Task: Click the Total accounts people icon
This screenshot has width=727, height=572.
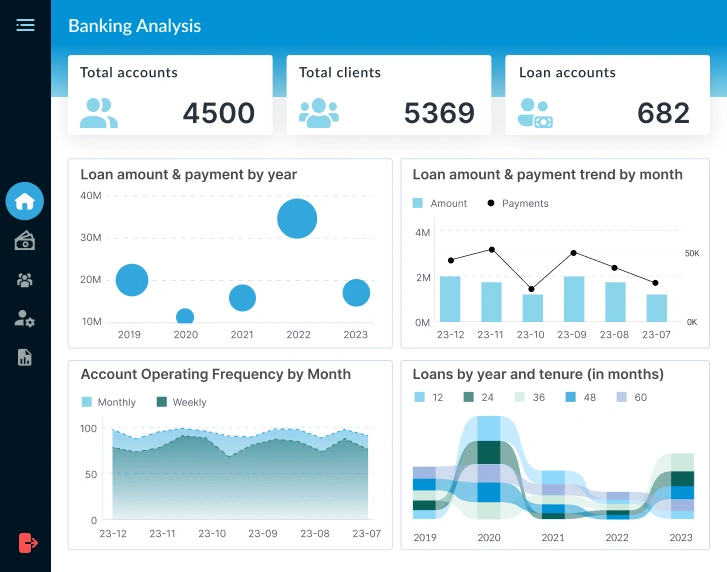Action: (x=99, y=113)
